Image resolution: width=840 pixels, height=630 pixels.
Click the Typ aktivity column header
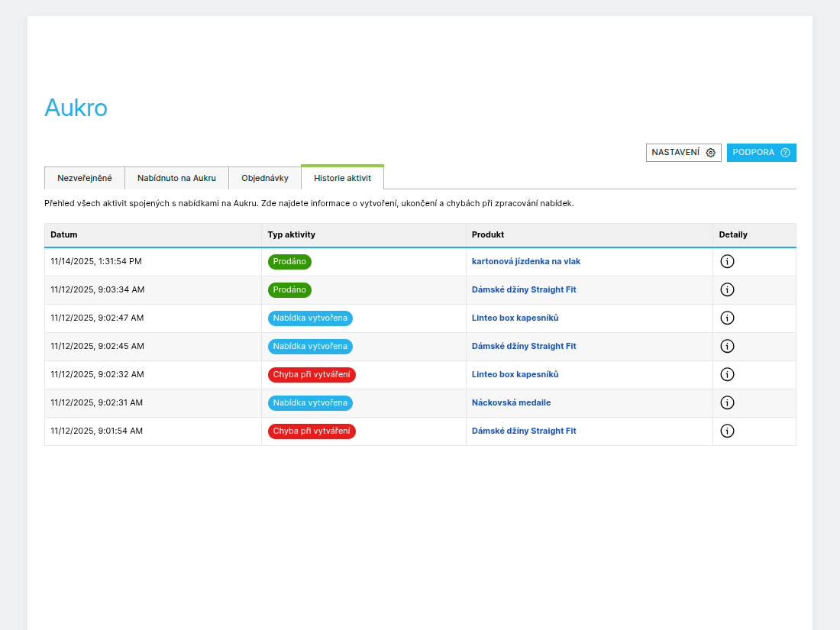pos(291,234)
